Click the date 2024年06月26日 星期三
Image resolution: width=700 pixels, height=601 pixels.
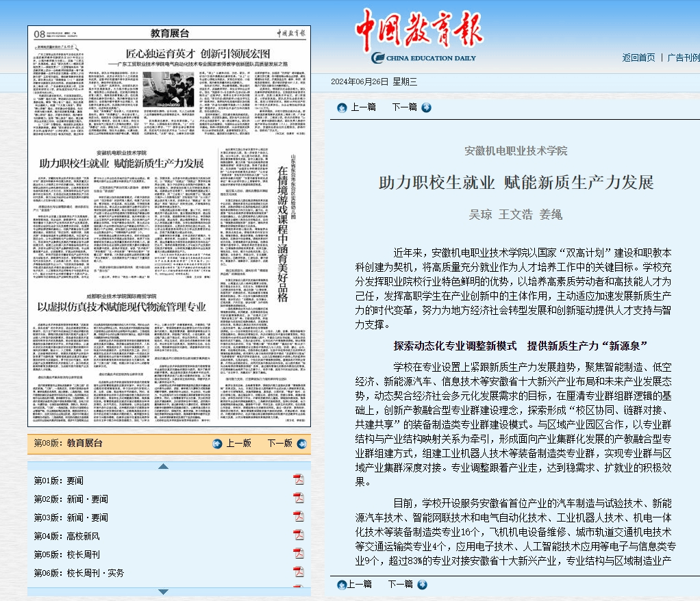[374, 81]
